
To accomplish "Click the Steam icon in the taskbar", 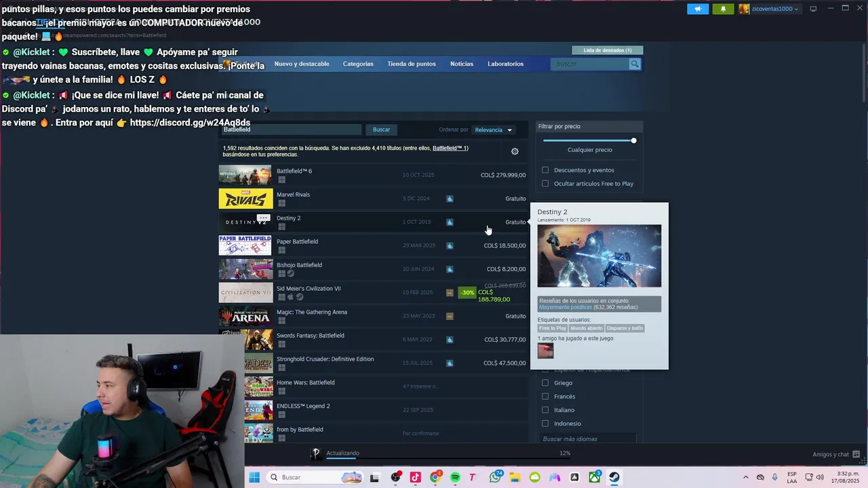I will click(614, 477).
